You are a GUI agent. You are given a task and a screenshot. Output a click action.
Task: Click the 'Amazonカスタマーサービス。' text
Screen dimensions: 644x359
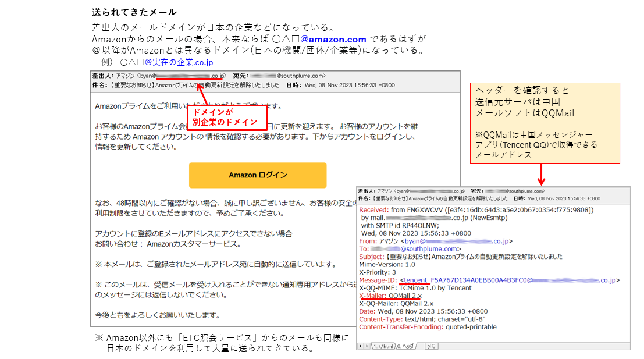194,244
